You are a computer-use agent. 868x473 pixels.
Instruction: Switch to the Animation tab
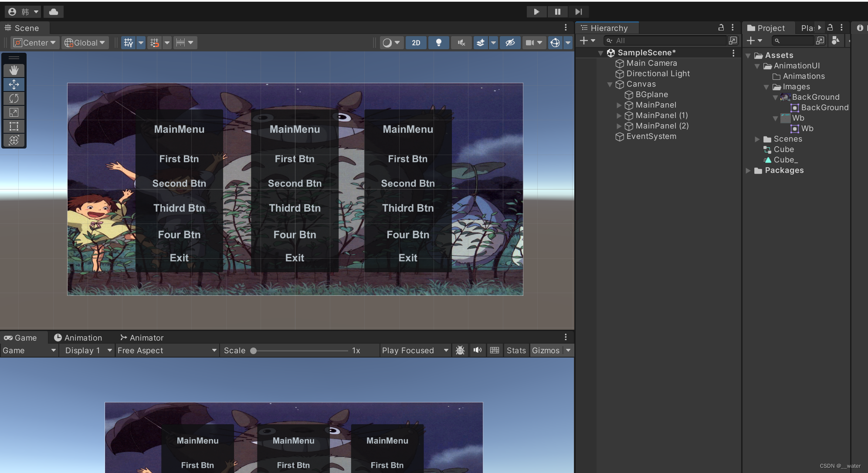78,338
